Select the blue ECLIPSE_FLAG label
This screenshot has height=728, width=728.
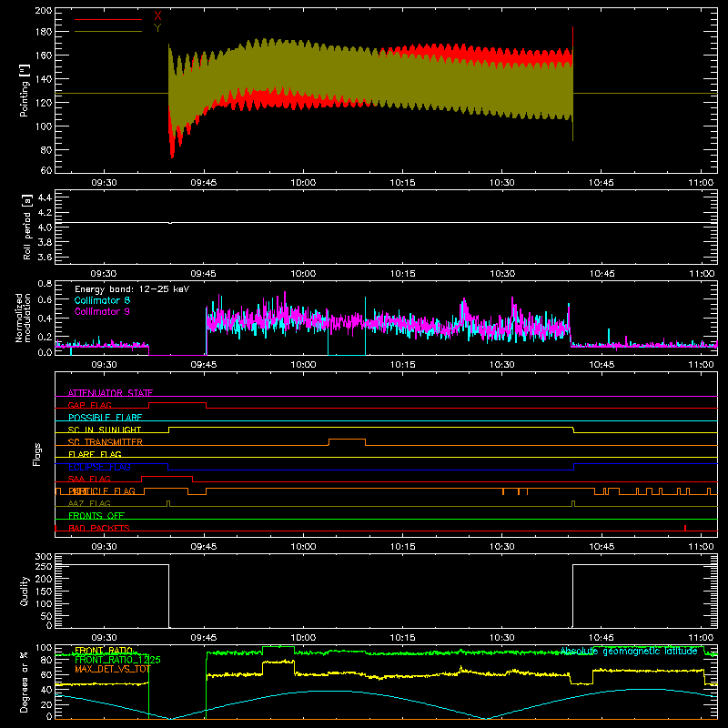pyautogui.click(x=99, y=467)
